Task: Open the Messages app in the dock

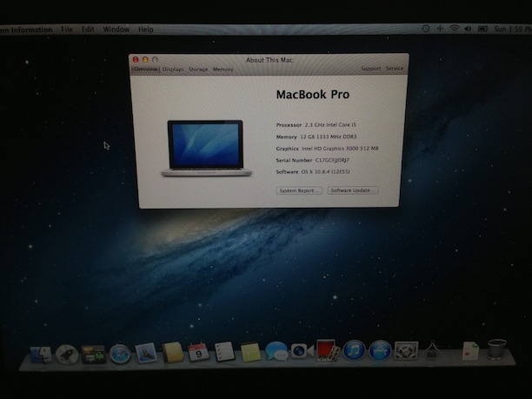Action: coord(276,351)
